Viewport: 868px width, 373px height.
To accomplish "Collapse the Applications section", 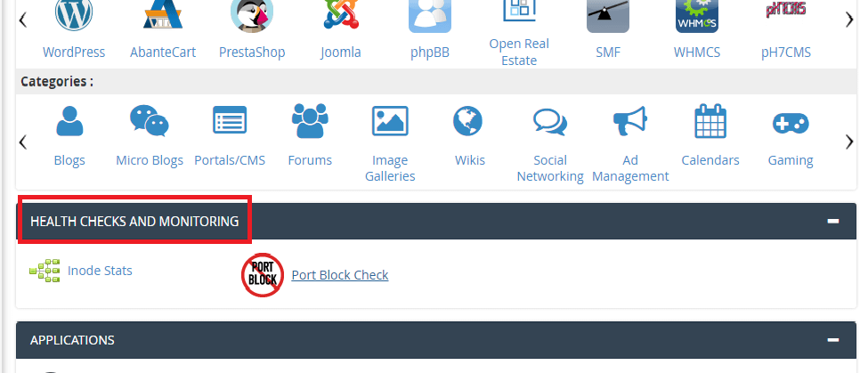I will point(832,340).
